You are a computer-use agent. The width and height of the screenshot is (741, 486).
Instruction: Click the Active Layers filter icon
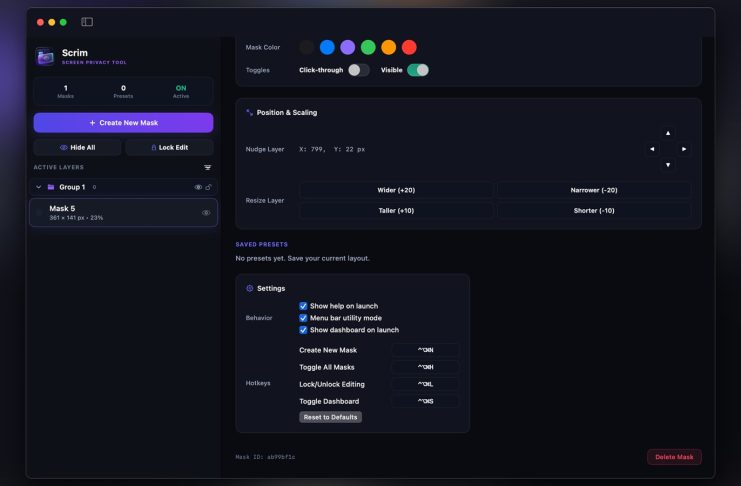(207, 167)
